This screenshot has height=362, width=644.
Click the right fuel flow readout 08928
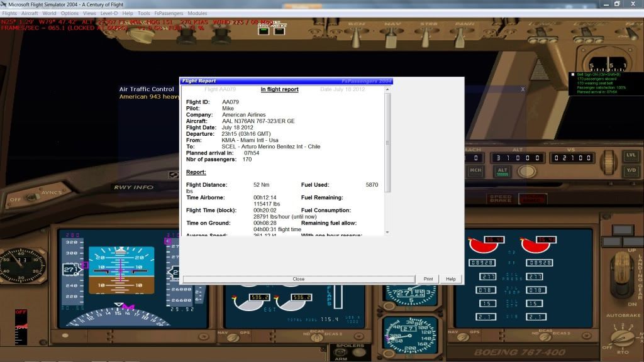pyautogui.click(x=540, y=263)
